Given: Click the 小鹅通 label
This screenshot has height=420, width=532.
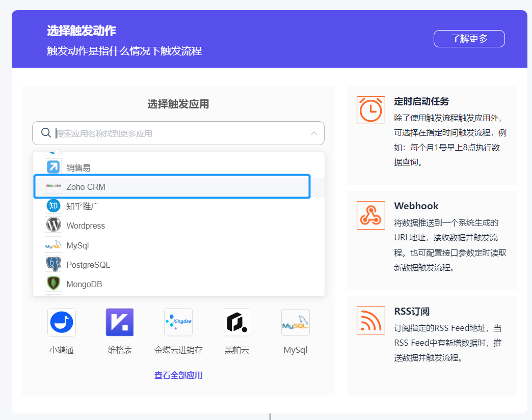Looking at the screenshot, I should click(62, 350).
